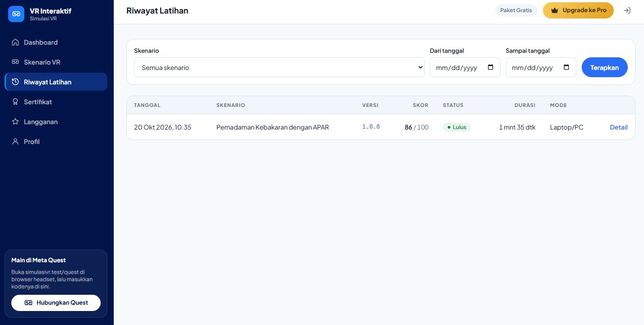Click the date 20 Okt 2026, 10.35

tap(162, 127)
